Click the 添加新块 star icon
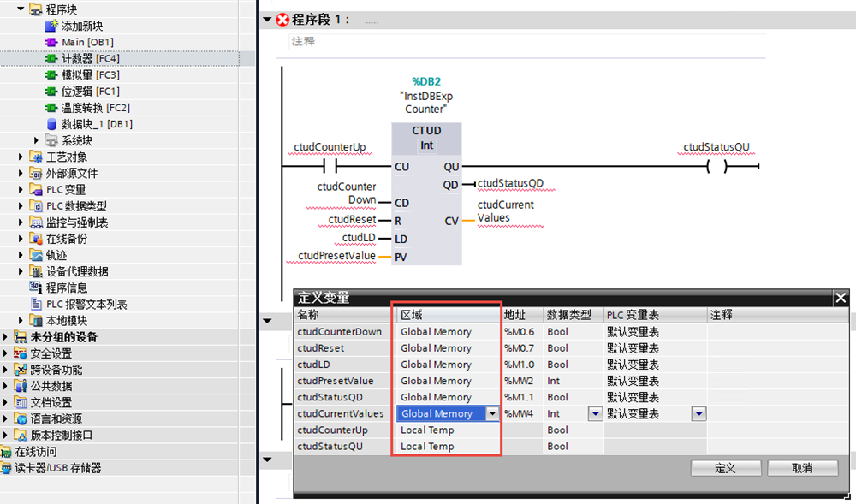This screenshot has height=504, width=856. (x=51, y=27)
